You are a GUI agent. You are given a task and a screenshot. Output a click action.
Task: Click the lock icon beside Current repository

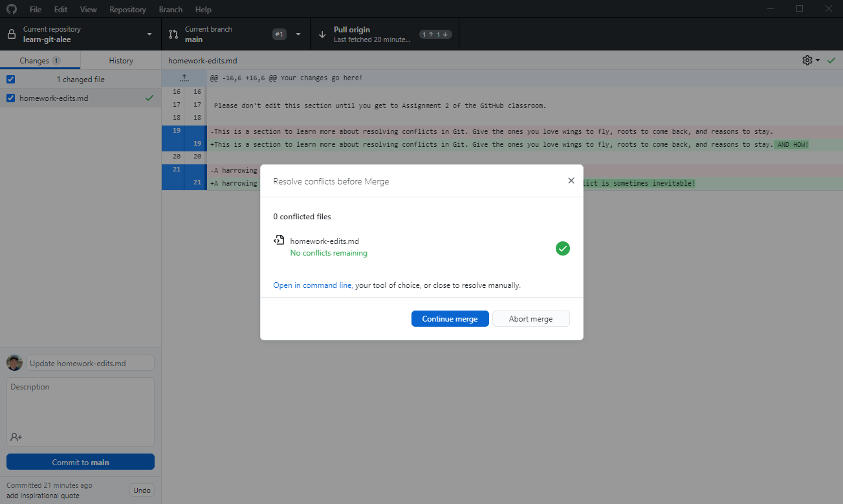pyautogui.click(x=11, y=34)
